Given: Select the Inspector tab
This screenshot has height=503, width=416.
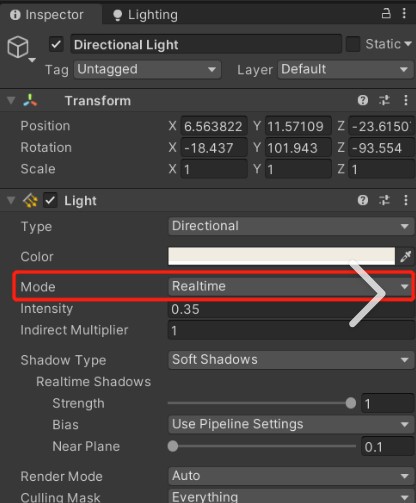Looking at the screenshot, I should pyautogui.click(x=47, y=15).
